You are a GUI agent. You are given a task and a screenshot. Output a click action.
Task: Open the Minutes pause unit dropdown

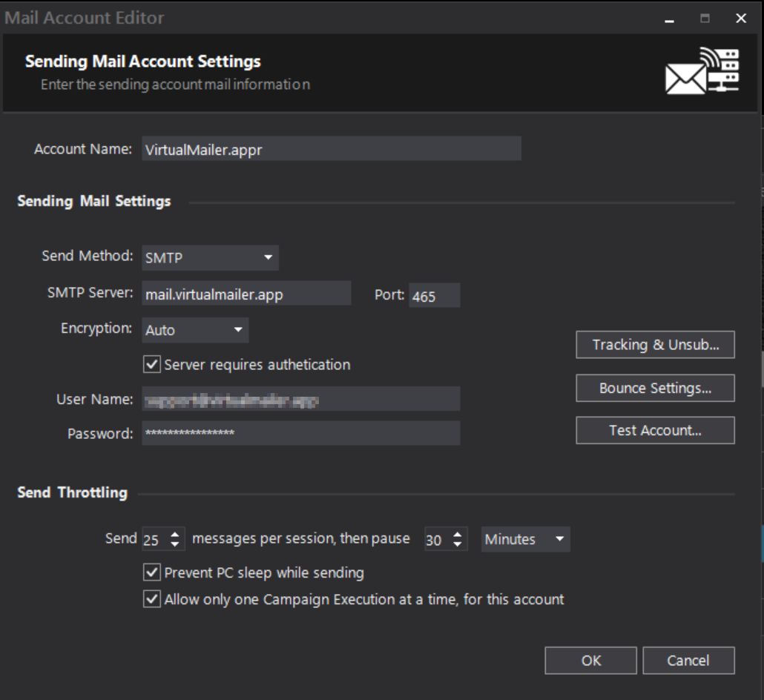[x=525, y=539]
